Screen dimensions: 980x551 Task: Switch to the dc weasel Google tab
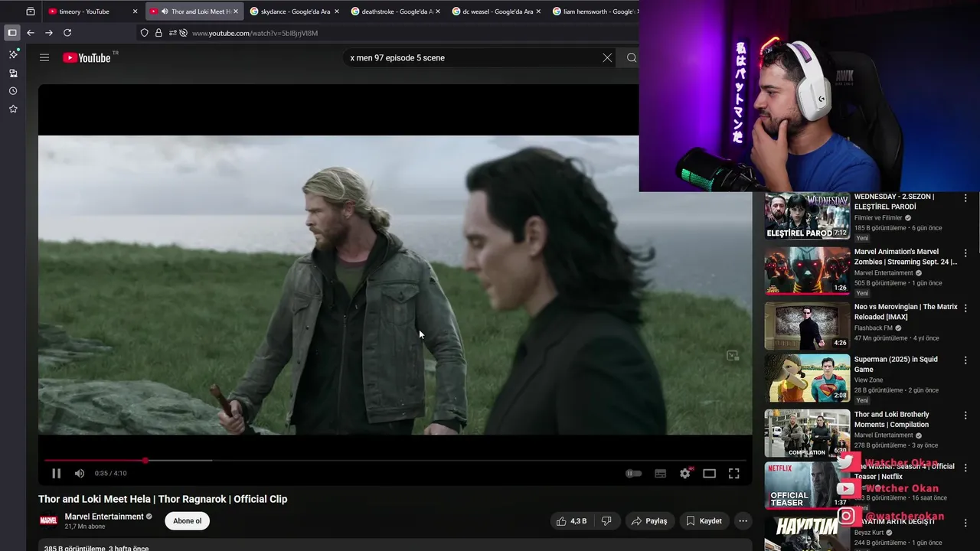[x=497, y=11]
